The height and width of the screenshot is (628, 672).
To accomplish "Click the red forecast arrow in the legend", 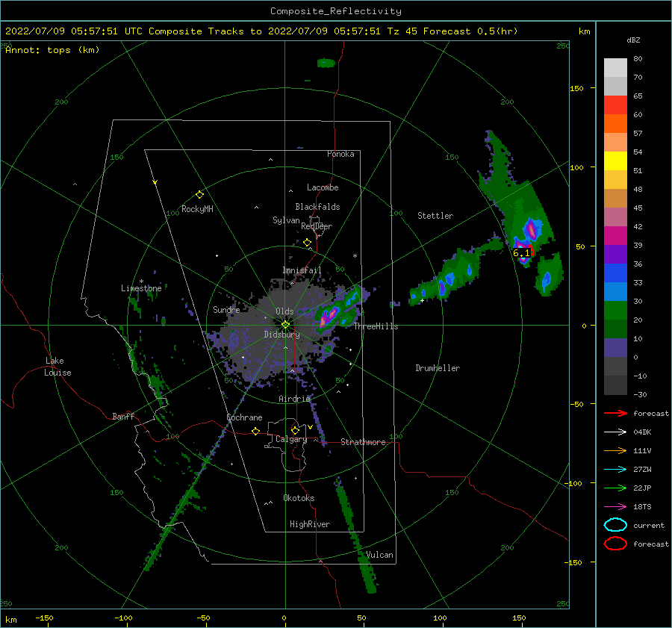I will [615, 413].
